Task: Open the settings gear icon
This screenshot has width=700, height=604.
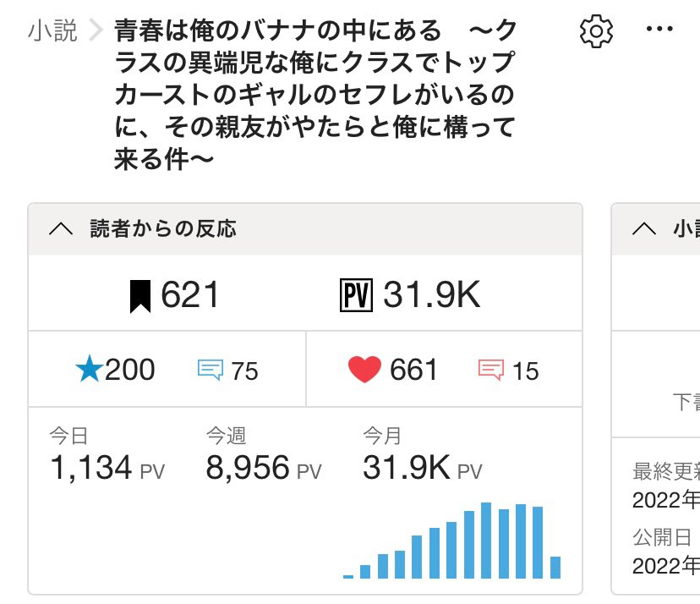Action: (x=596, y=31)
